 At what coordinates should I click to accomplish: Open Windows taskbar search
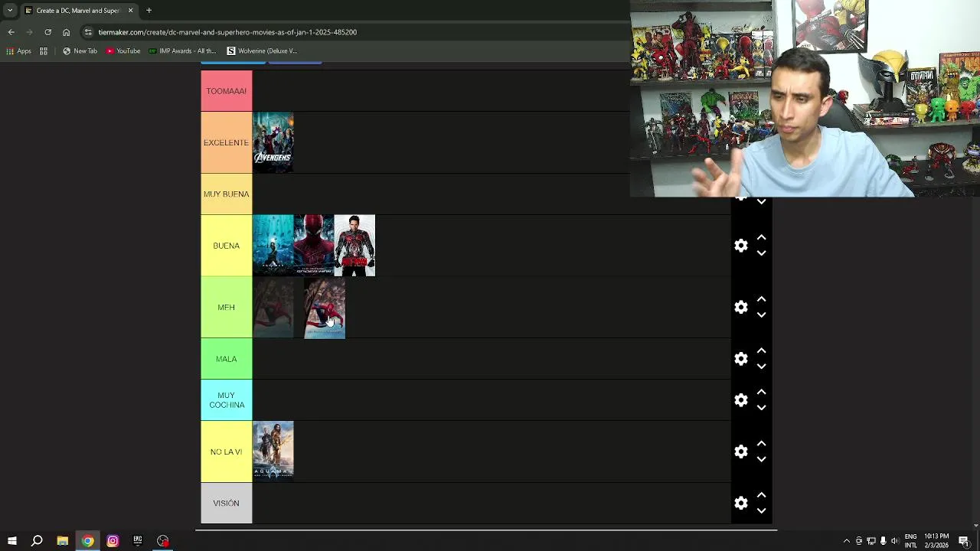click(x=37, y=541)
